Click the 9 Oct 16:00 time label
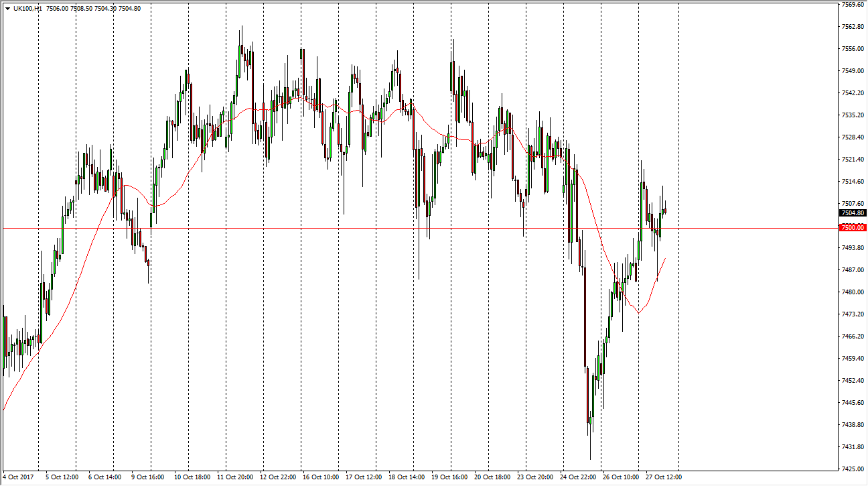The height and width of the screenshot is (486, 868). point(148,477)
